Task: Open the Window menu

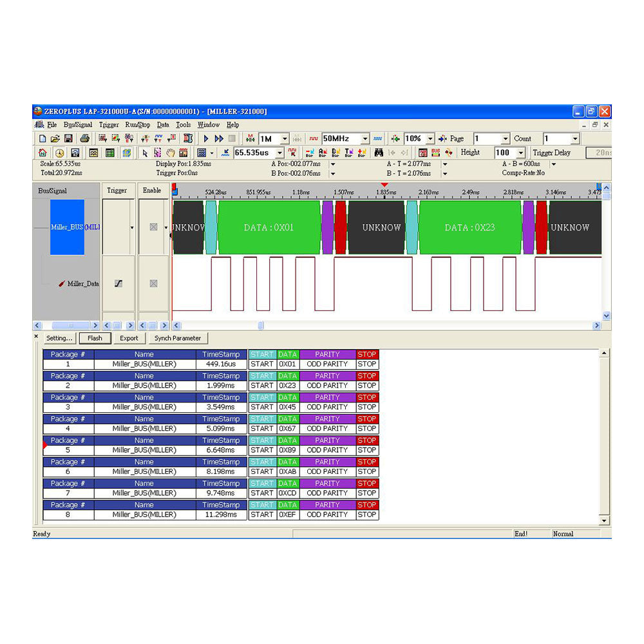Action: click(x=209, y=125)
